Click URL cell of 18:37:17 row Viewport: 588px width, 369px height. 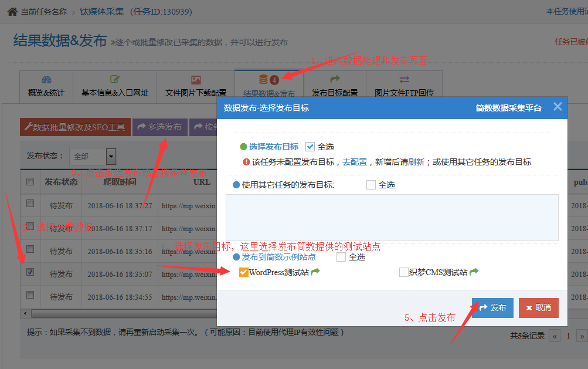[x=188, y=229]
